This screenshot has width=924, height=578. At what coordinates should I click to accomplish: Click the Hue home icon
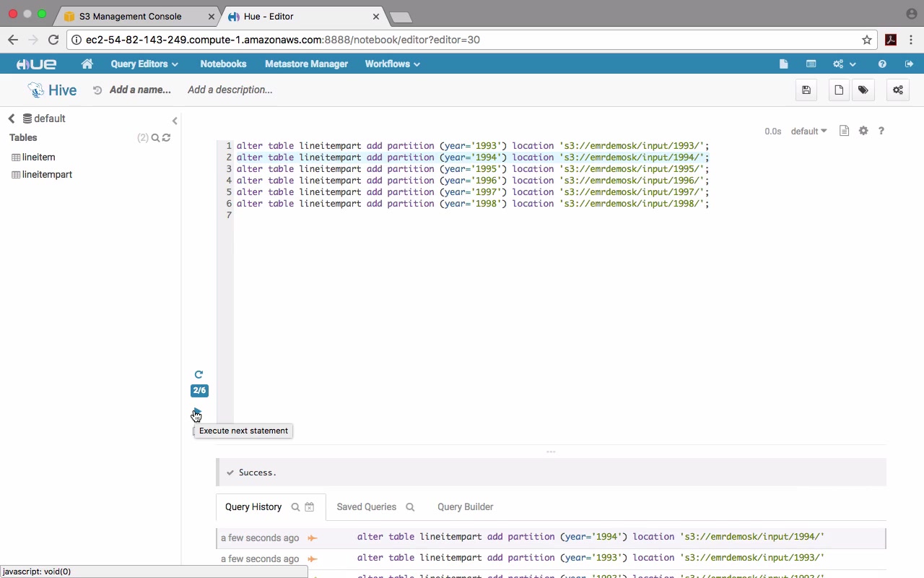pyautogui.click(x=87, y=64)
